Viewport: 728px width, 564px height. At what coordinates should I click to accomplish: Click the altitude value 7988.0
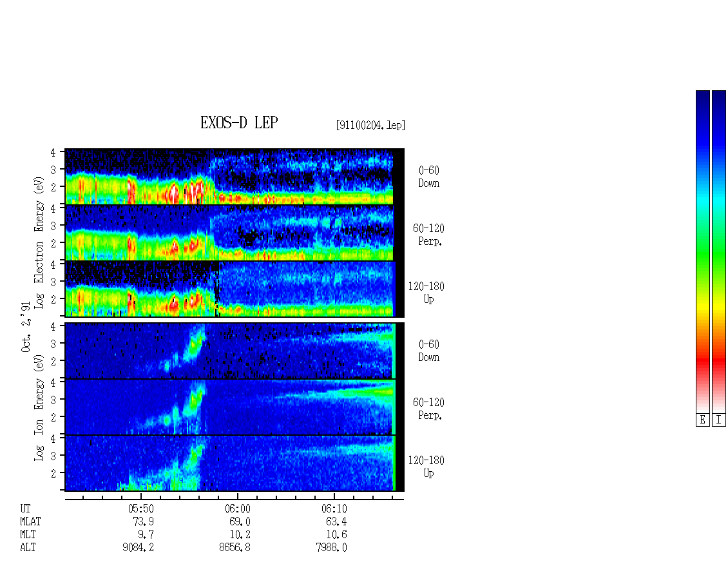click(x=332, y=548)
